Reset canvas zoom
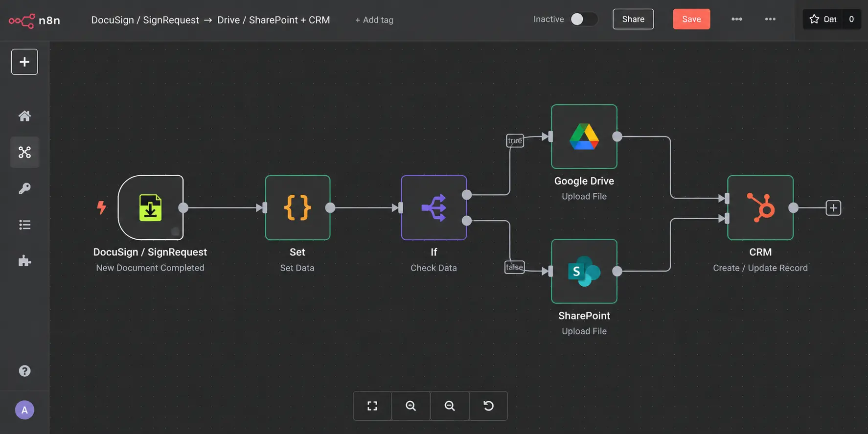The height and width of the screenshot is (434, 868). click(488, 406)
